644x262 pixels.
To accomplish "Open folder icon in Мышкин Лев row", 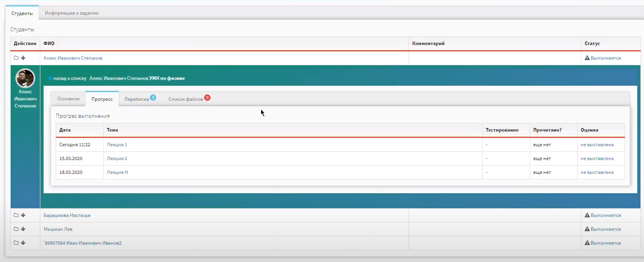I will pos(16,229).
